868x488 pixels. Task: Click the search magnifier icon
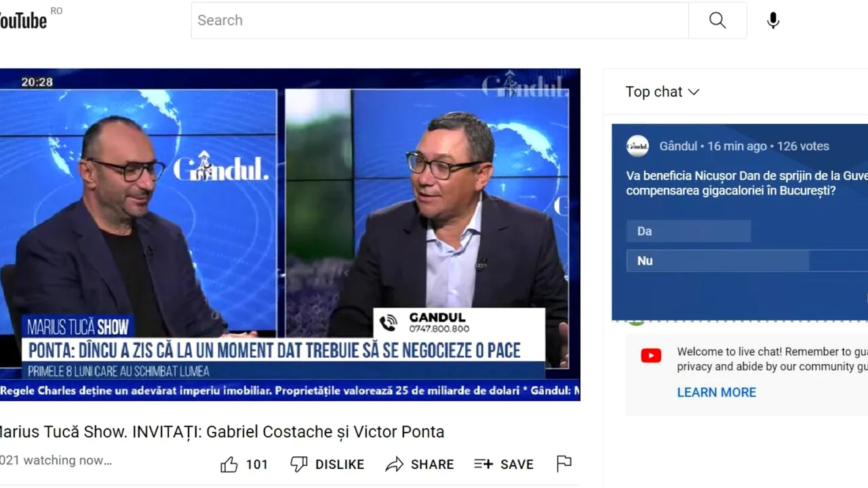click(x=717, y=20)
